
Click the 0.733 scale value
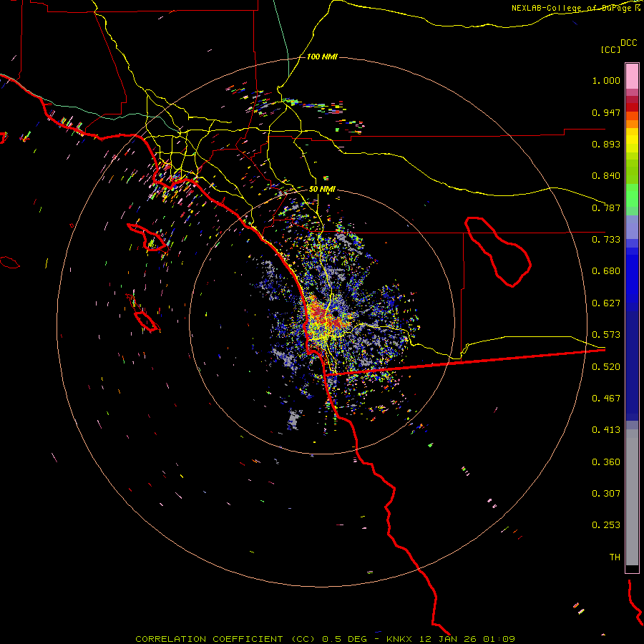point(606,240)
